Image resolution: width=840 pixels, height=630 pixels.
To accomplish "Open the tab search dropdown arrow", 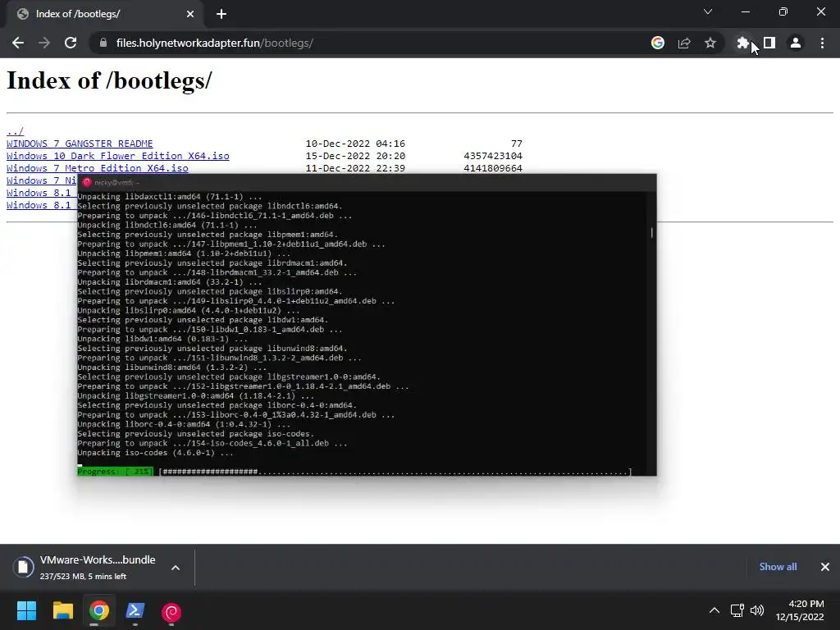I will [708, 11].
